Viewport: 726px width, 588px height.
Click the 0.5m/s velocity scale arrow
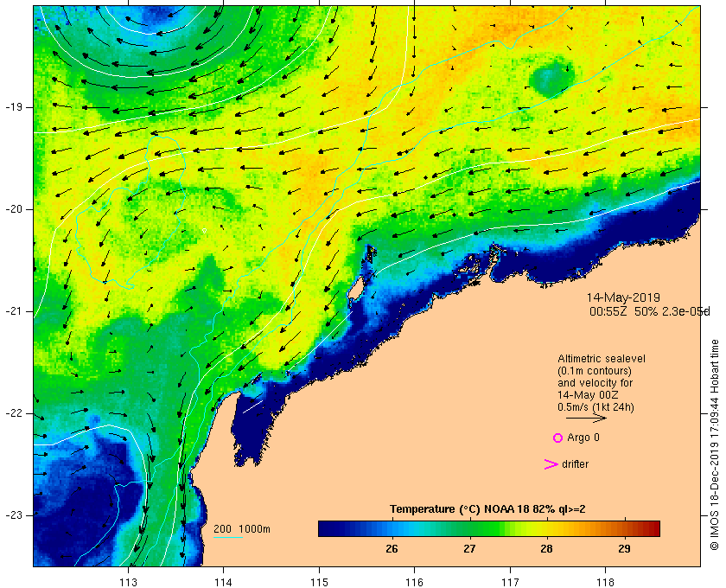coord(586,418)
